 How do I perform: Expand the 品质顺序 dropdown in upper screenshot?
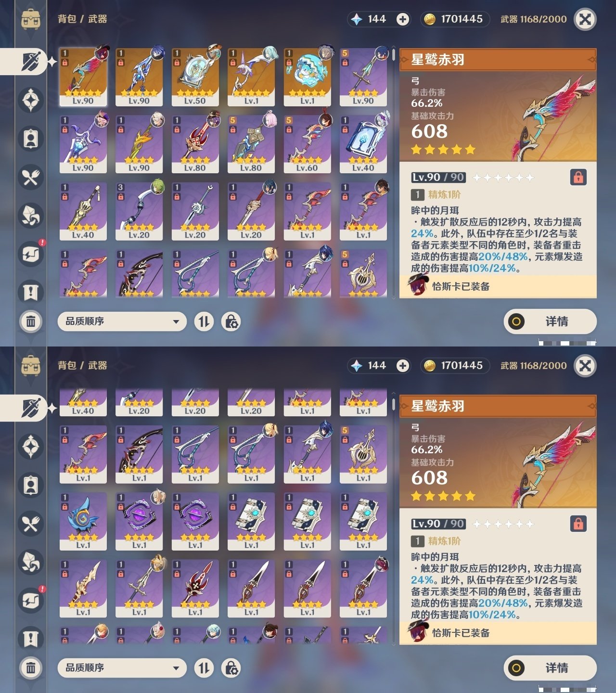(122, 321)
